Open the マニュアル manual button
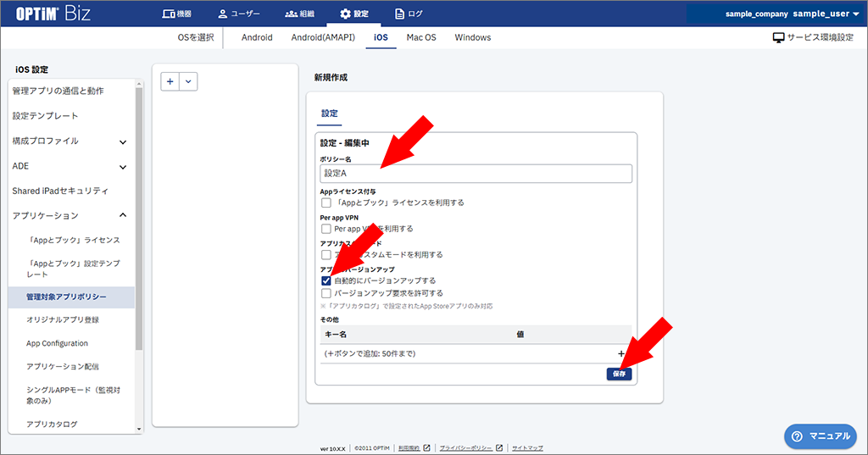The height and width of the screenshot is (455, 868). pos(821,436)
